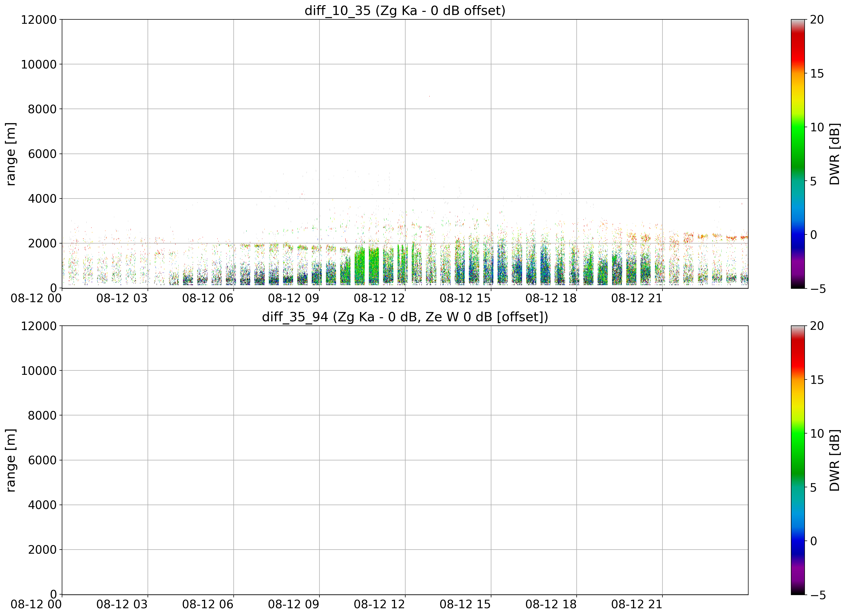The height and width of the screenshot is (616, 847).
Task: Click the top colorbar's "DWR [dB]" label
Action: click(834, 154)
